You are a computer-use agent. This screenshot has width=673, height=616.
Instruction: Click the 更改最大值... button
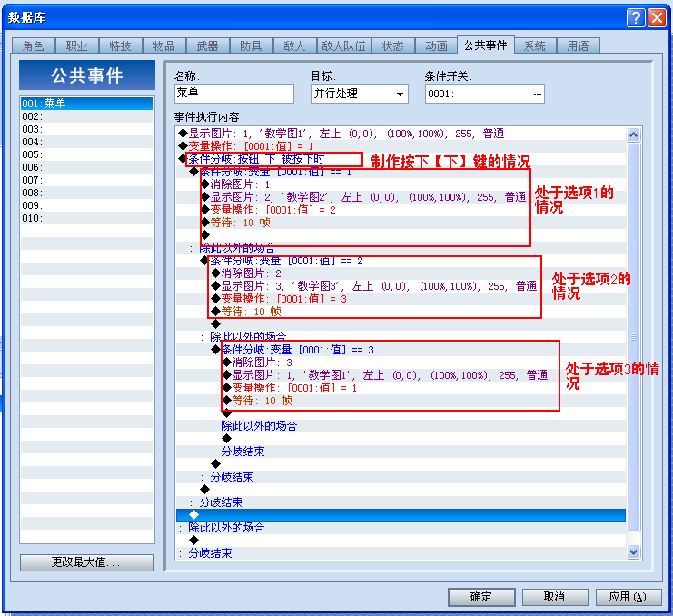pos(87,562)
